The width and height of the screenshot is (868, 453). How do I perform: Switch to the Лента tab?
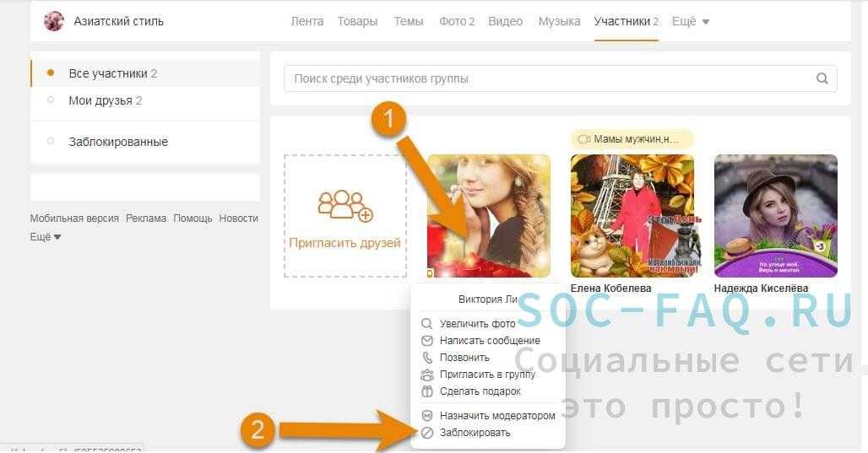pyautogui.click(x=307, y=21)
